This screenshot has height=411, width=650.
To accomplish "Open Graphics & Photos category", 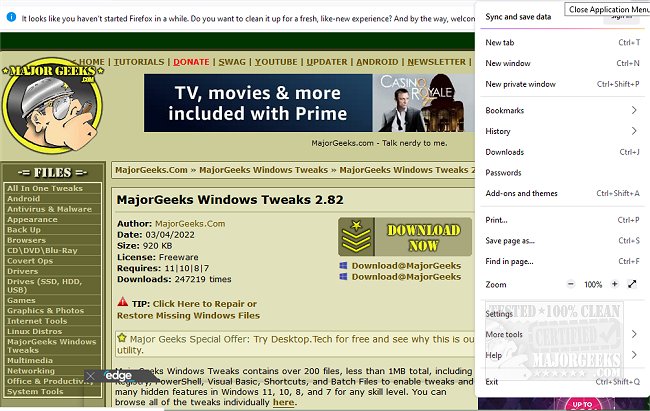I will tap(52, 310).
